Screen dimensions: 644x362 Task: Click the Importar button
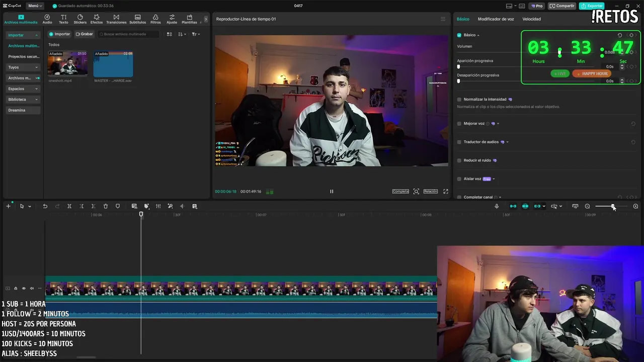pyautogui.click(x=59, y=34)
